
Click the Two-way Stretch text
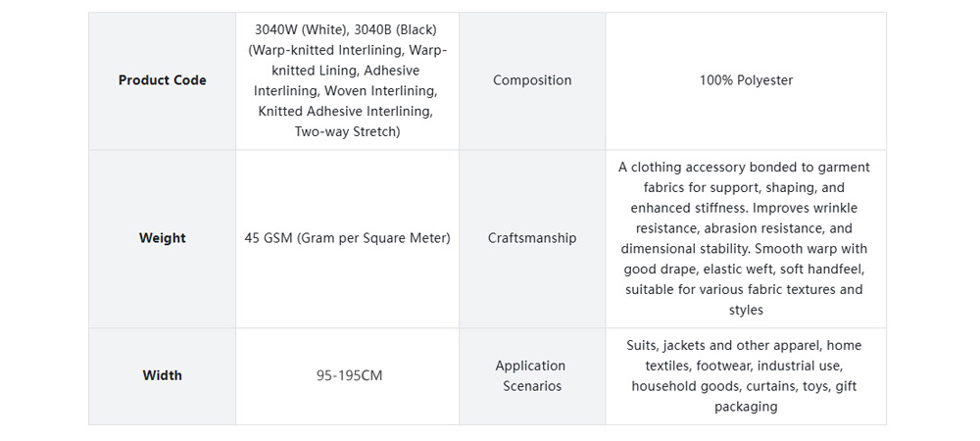pyautogui.click(x=347, y=131)
